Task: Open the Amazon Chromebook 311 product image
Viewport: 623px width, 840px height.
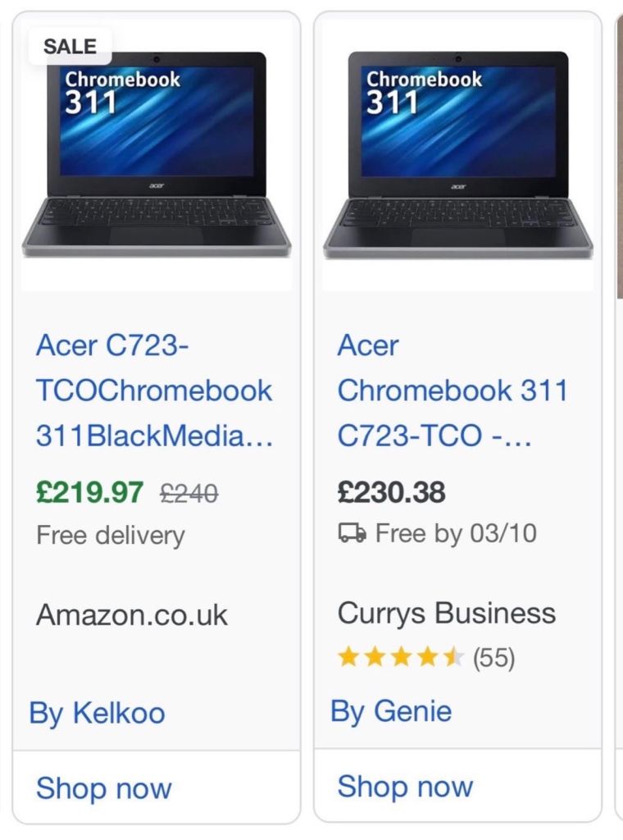Action: coord(156,156)
